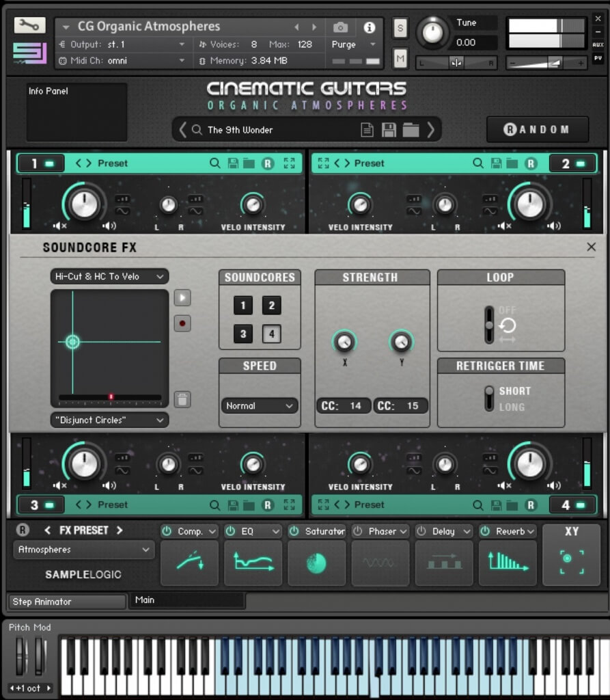This screenshot has height=700, width=610.
Task: Toggle soundcore 4 selection button
Action: (x=271, y=334)
